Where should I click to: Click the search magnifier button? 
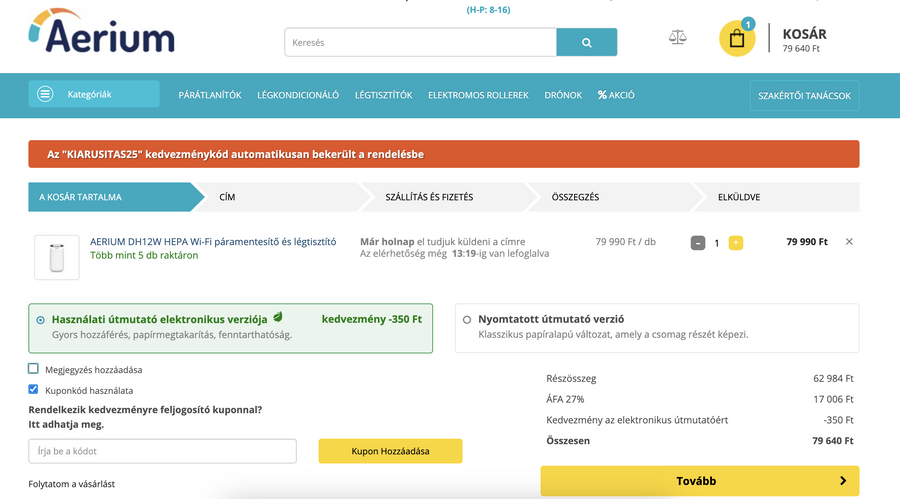586,42
